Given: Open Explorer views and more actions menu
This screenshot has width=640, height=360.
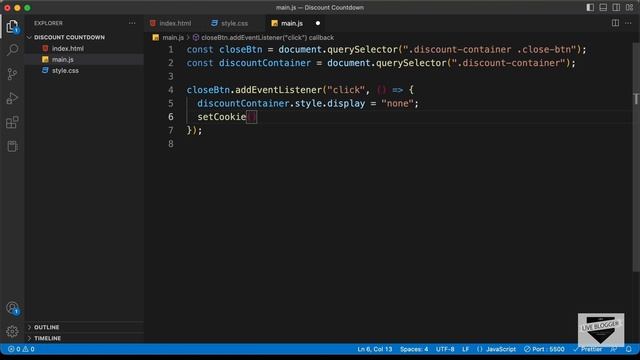Looking at the screenshot, I should click(132, 23).
